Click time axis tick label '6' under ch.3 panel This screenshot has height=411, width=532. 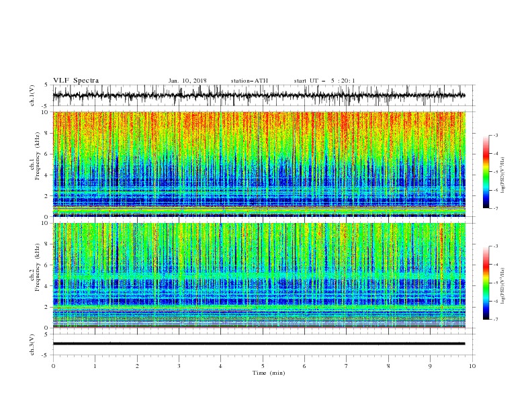click(305, 366)
